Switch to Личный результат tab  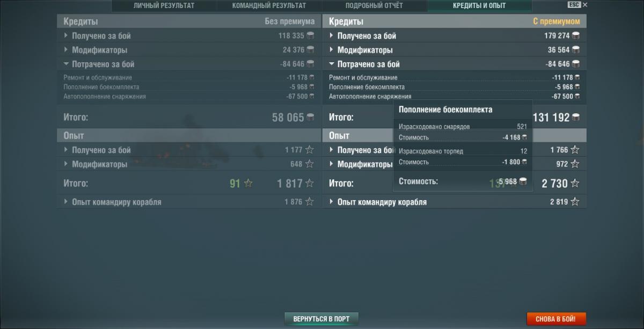point(164,6)
